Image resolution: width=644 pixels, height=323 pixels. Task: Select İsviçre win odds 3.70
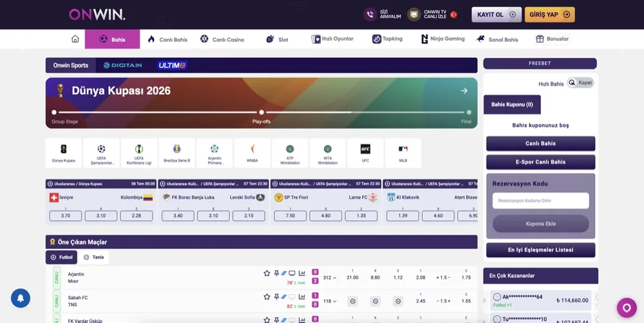[x=66, y=216]
